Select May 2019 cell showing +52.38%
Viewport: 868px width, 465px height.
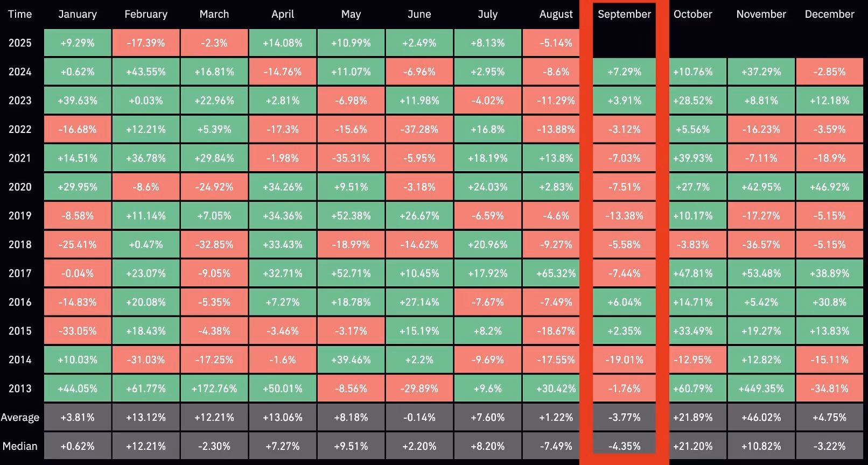351,216
